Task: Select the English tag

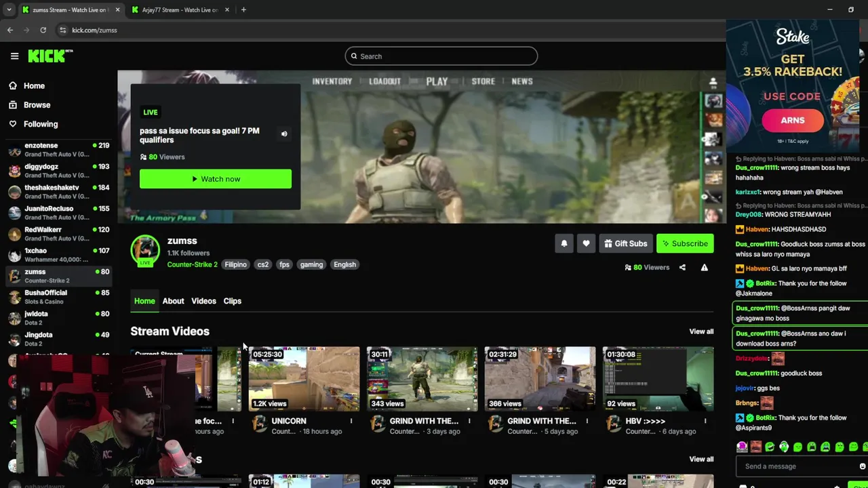Action: pyautogui.click(x=344, y=264)
